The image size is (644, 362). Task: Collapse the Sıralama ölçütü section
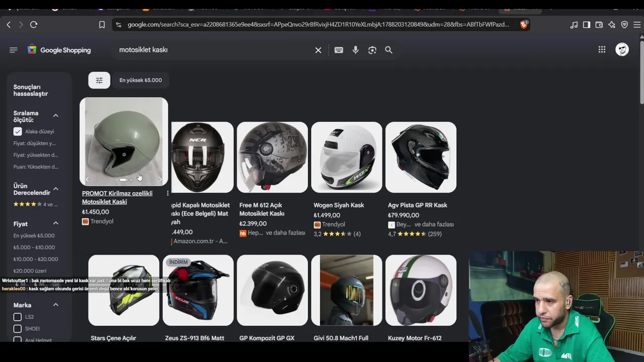point(56,116)
